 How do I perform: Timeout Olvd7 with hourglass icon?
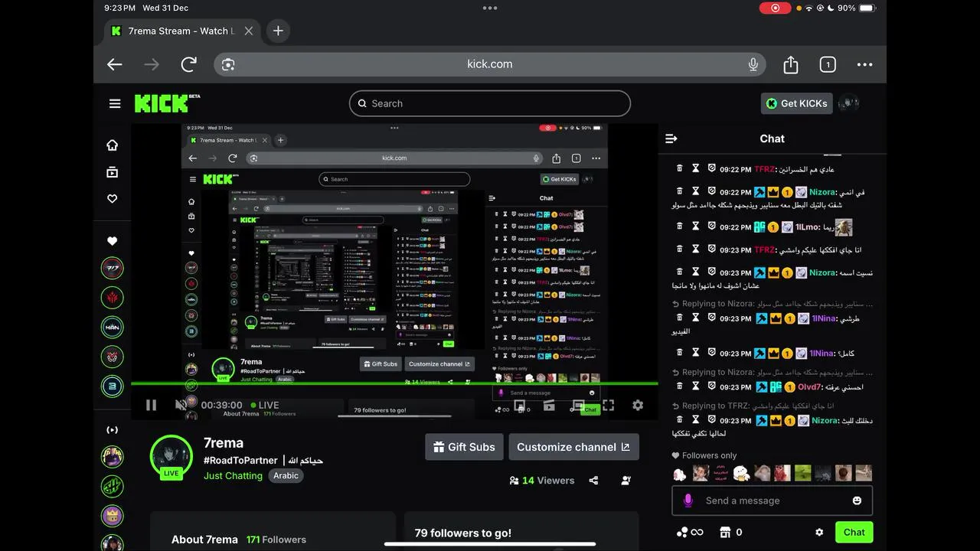pos(696,386)
